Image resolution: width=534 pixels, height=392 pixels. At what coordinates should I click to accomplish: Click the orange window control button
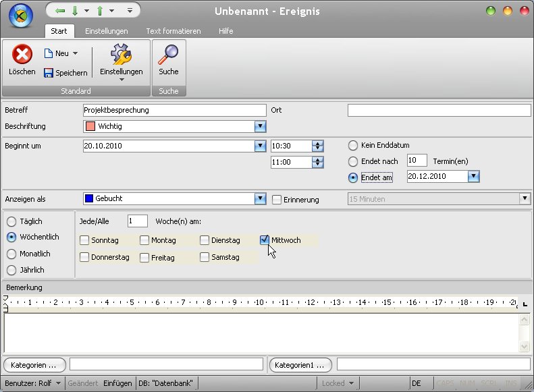click(x=508, y=11)
